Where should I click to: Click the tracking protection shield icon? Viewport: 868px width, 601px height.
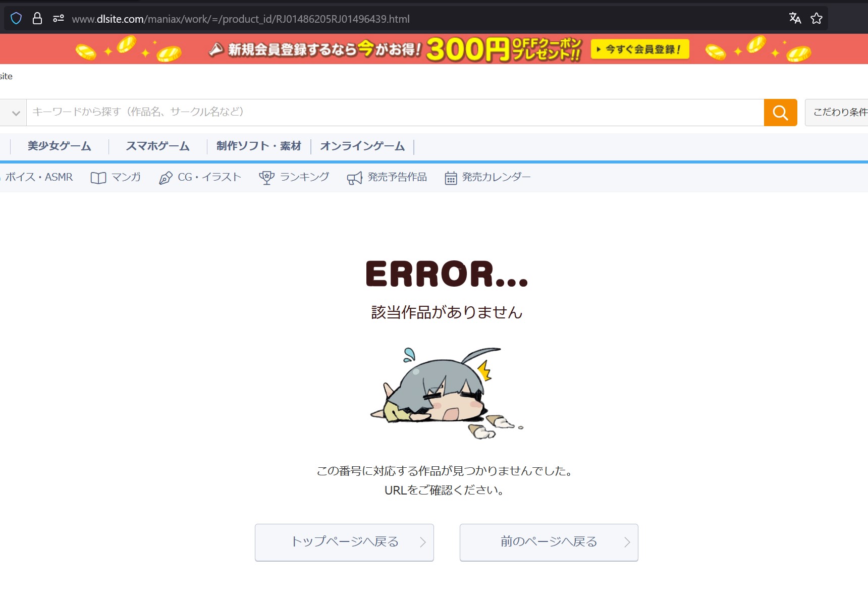point(16,19)
